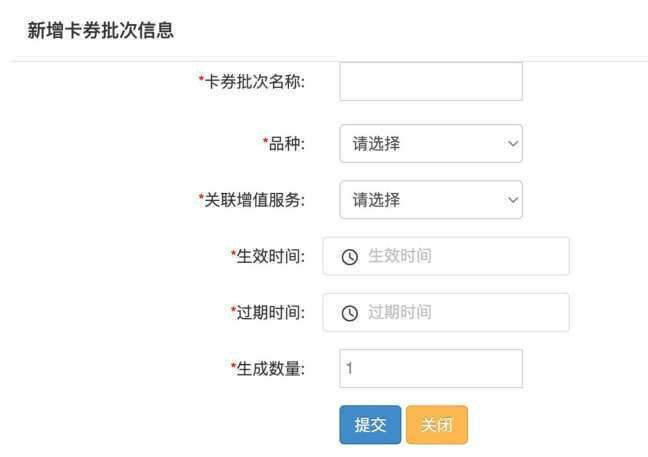Click the 卡券批次名称 text input
Screen dimensions: 648x457
[x=431, y=81]
